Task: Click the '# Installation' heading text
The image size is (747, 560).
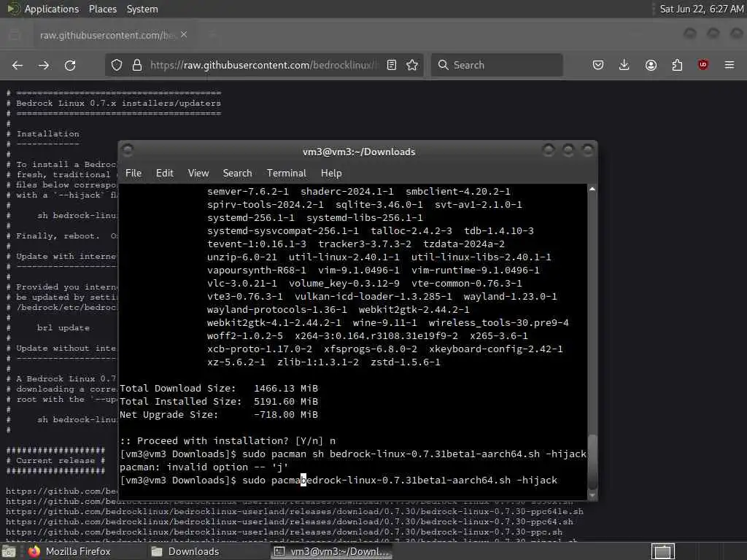Action: pos(43,134)
